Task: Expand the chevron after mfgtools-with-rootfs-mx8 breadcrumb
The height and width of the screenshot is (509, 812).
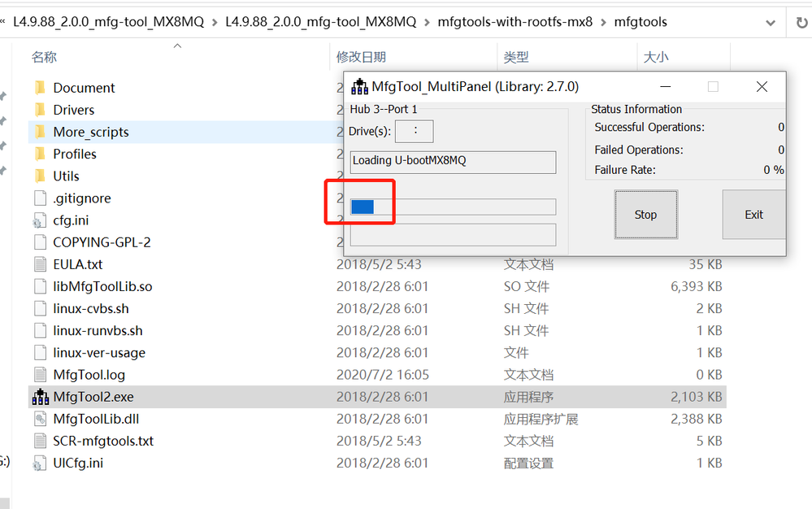Action: click(603, 22)
